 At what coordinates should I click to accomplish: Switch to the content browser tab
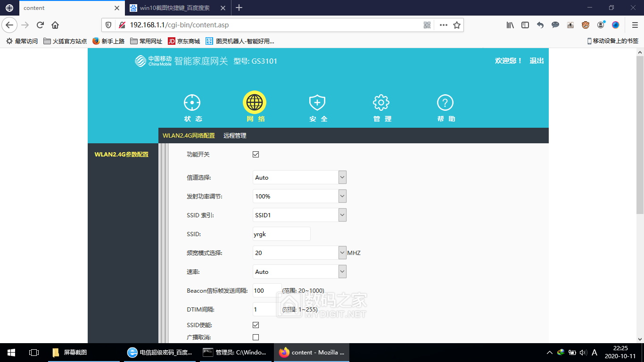coord(72,8)
